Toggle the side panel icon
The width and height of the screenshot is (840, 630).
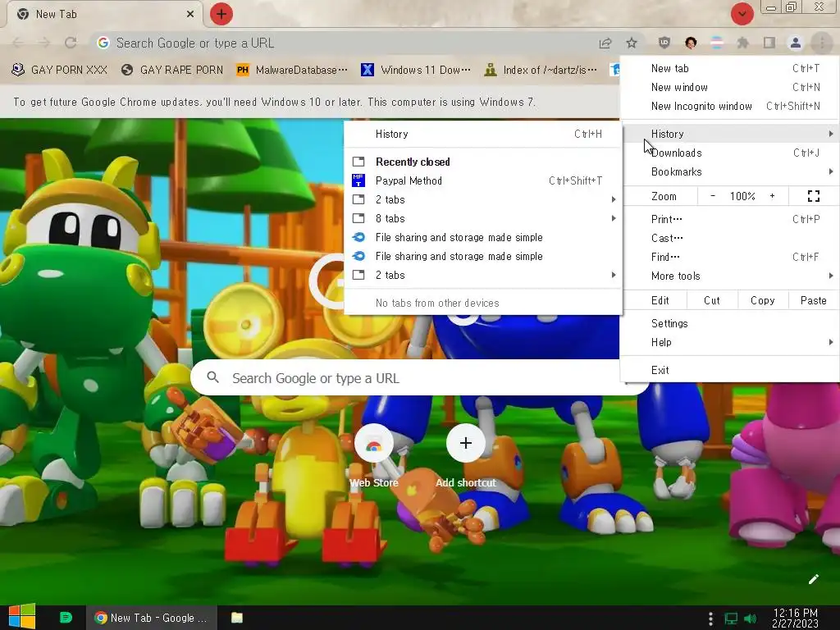tap(769, 43)
